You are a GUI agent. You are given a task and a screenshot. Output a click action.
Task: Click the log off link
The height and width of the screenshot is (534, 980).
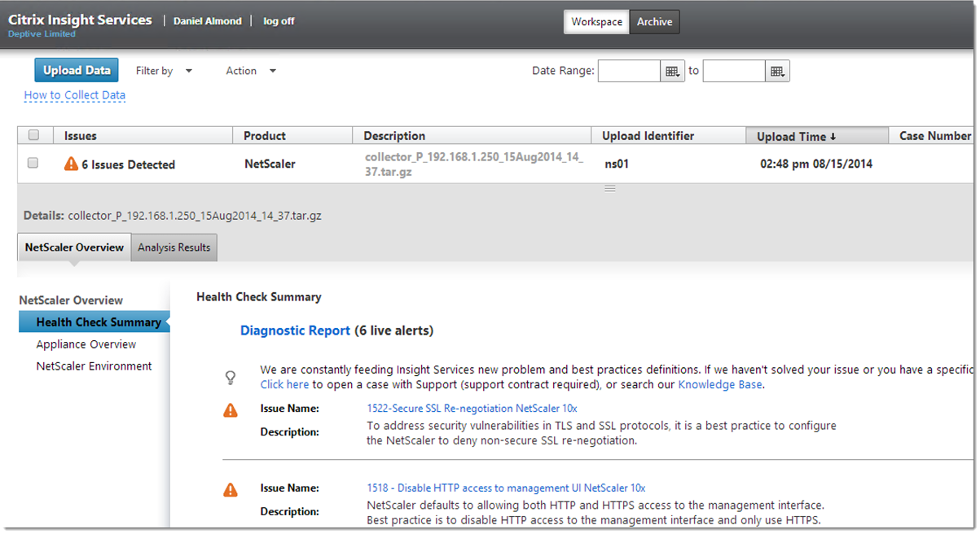click(x=279, y=21)
